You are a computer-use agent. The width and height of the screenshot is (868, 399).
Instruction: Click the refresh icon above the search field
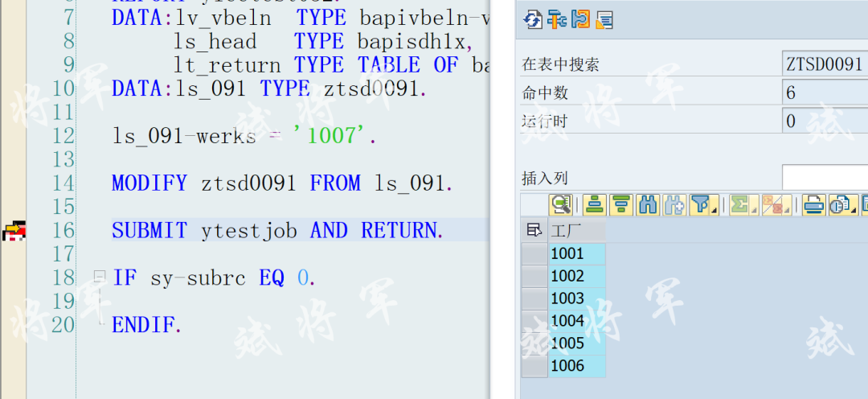click(x=533, y=20)
